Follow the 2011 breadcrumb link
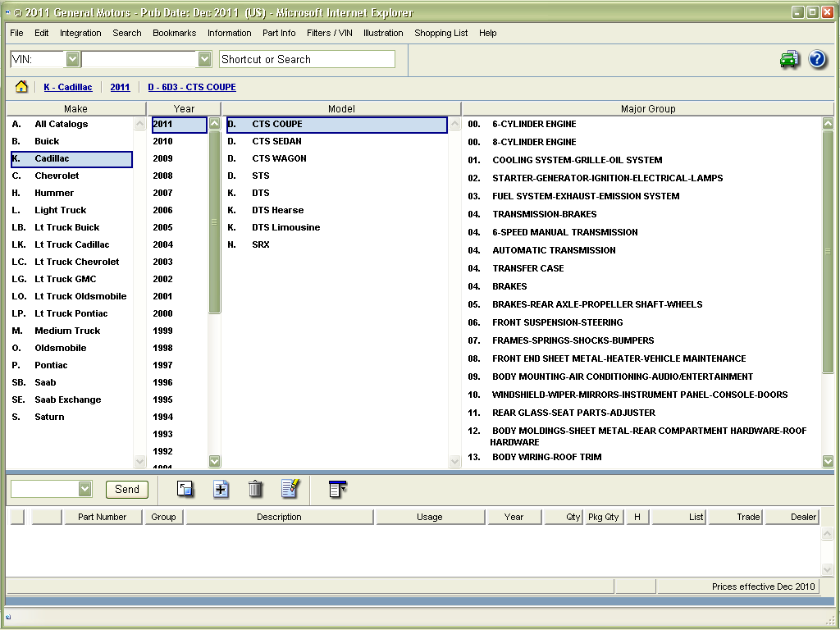The image size is (840, 630). 120,87
